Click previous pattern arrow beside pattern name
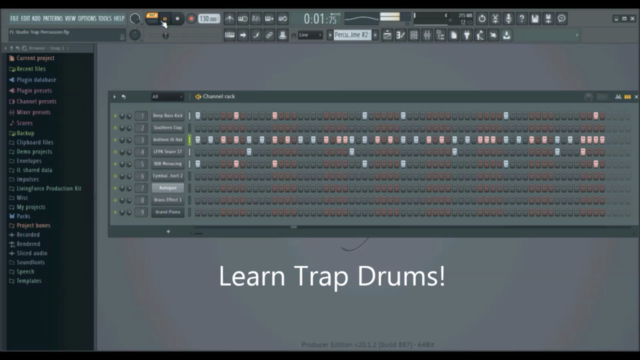The image size is (640, 360). 330,35
